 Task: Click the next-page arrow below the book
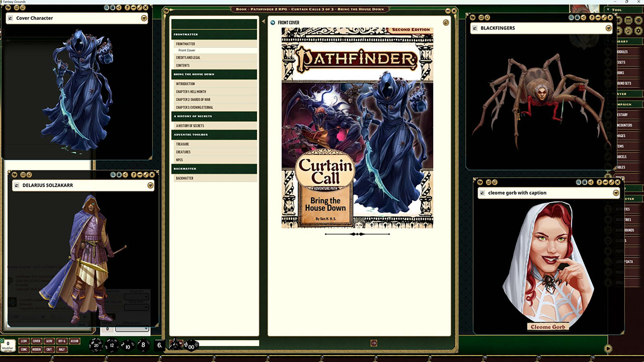click(373, 343)
